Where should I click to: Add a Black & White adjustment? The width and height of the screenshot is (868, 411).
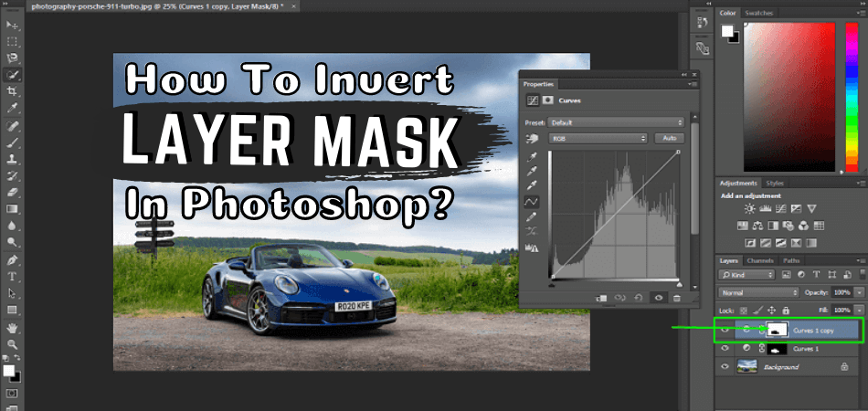(773, 226)
